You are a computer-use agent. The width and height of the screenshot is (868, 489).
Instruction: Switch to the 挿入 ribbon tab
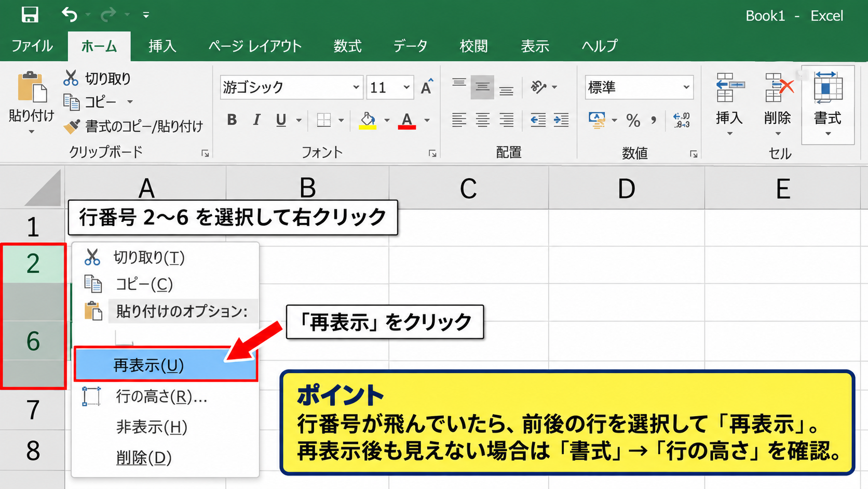[162, 46]
